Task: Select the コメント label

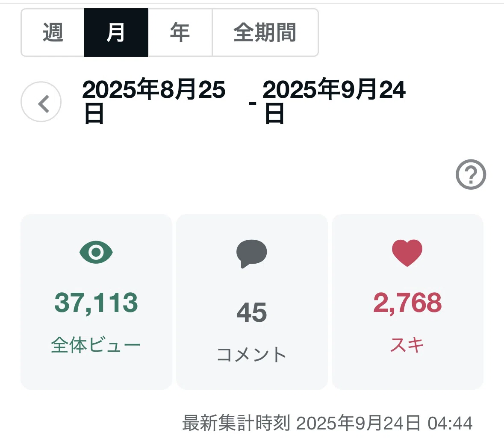Action: coord(252,354)
